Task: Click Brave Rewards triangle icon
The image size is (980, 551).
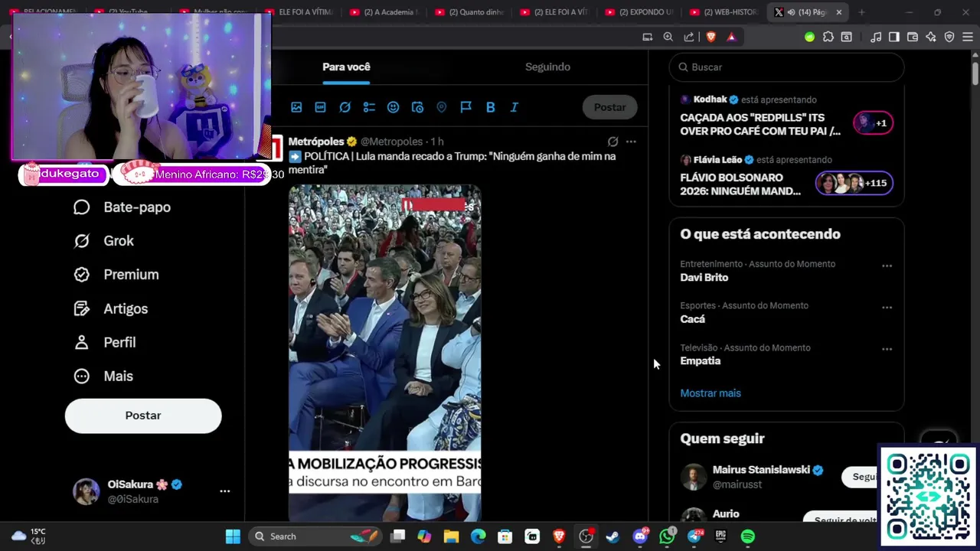Action: click(x=731, y=37)
